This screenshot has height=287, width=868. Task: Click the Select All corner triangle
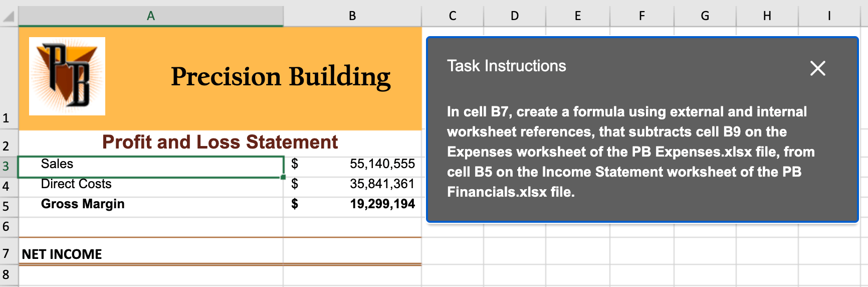tap(9, 17)
